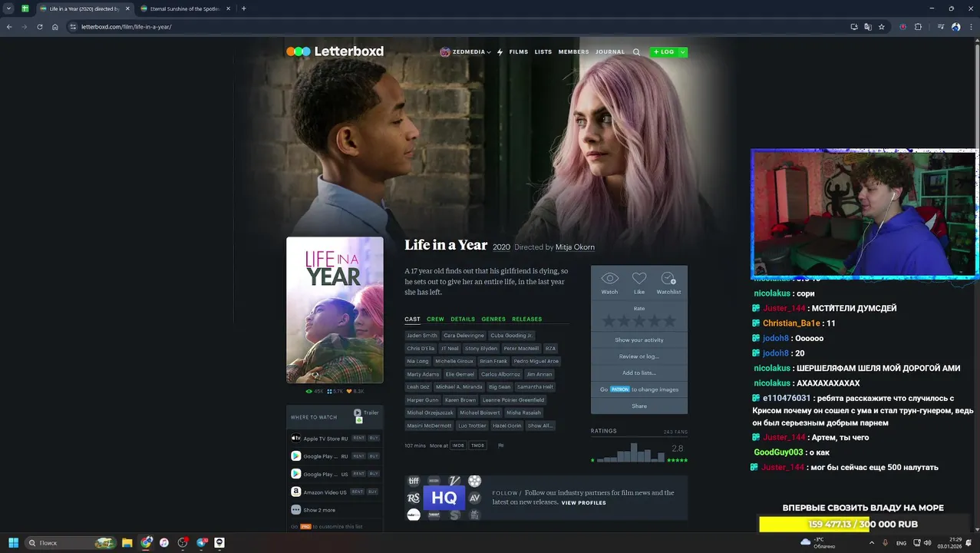
Task: Mark the film as watched with eye icon
Action: pos(609,279)
